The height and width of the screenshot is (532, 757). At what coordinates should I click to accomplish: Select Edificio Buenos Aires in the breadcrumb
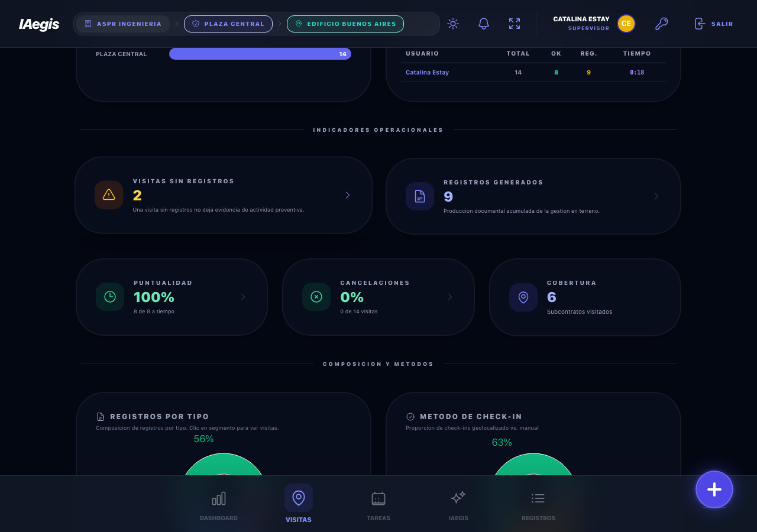tap(345, 24)
